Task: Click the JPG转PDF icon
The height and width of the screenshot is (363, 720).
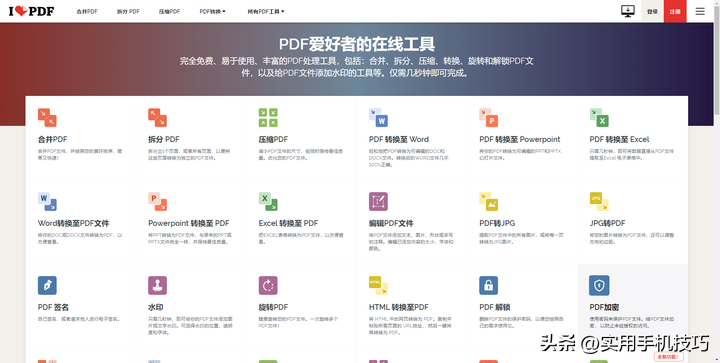Action: pos(599,201)
